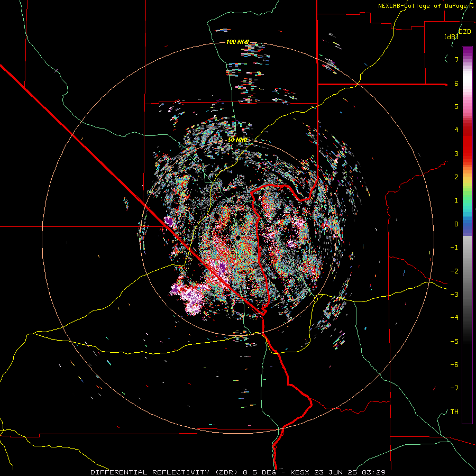Screen dimensions: 476x476
Task: Select the "0" value on the color scale
Action: coord(456,224)
